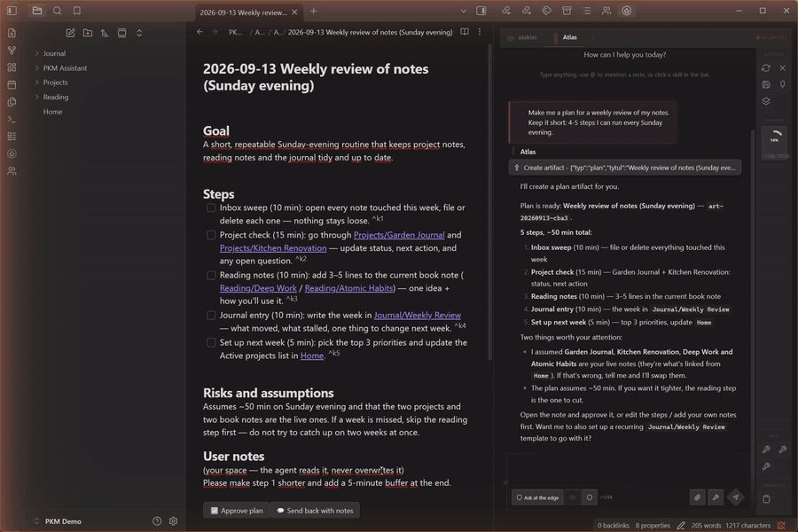Open the search icon in top bar

[57, 11]
